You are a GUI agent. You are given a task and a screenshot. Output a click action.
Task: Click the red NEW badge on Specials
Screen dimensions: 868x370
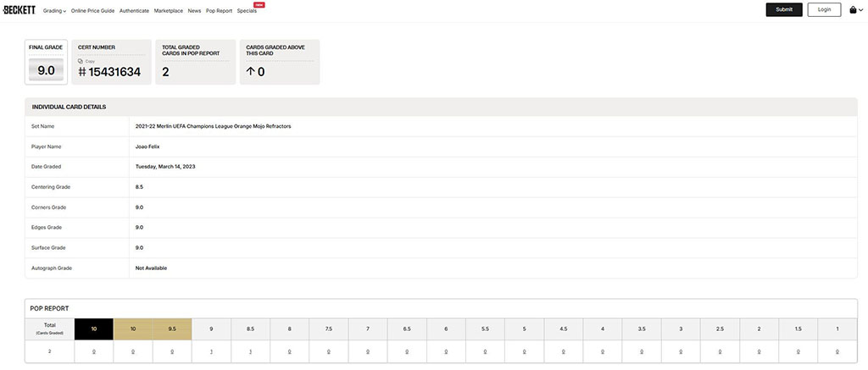(x=259, y=4)
